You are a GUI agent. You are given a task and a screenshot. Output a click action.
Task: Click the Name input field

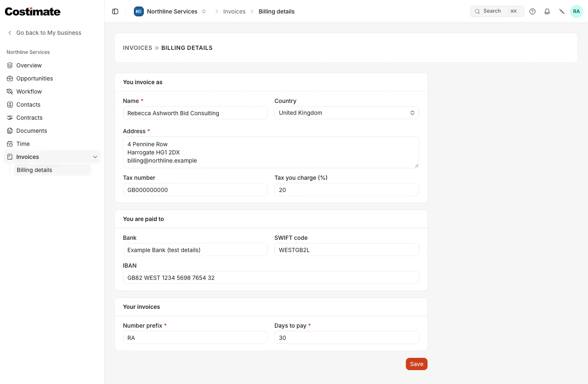(x=195, y=113)
